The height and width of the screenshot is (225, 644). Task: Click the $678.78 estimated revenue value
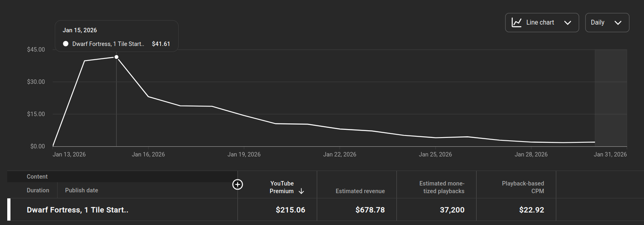click(370, 210)
